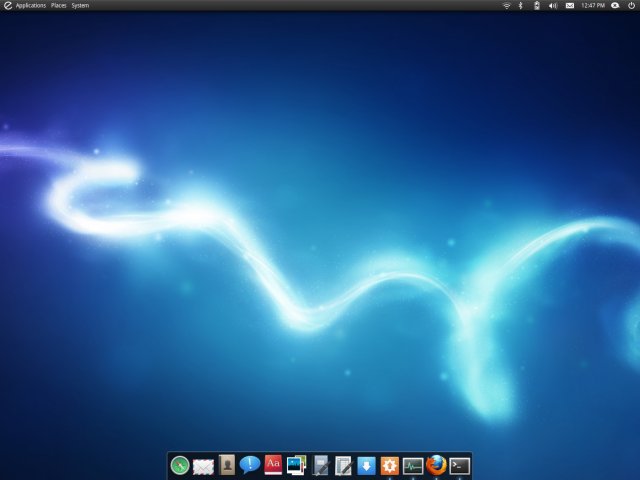
Task: Click the elementary 'e' logo in the panel
Action: pos(8,6)
